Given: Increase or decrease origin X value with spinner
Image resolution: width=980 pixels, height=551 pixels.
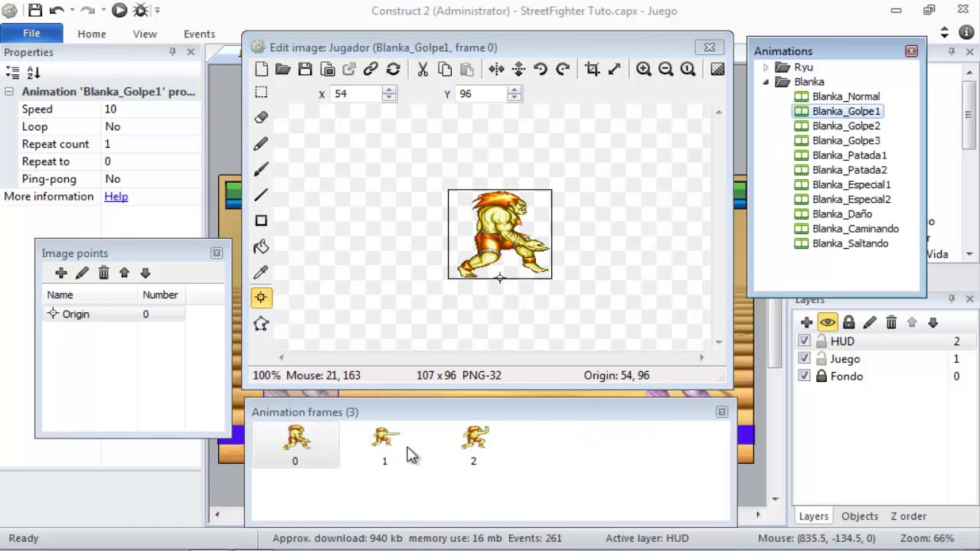Looking at the screenshot, I should click(389, 93).
